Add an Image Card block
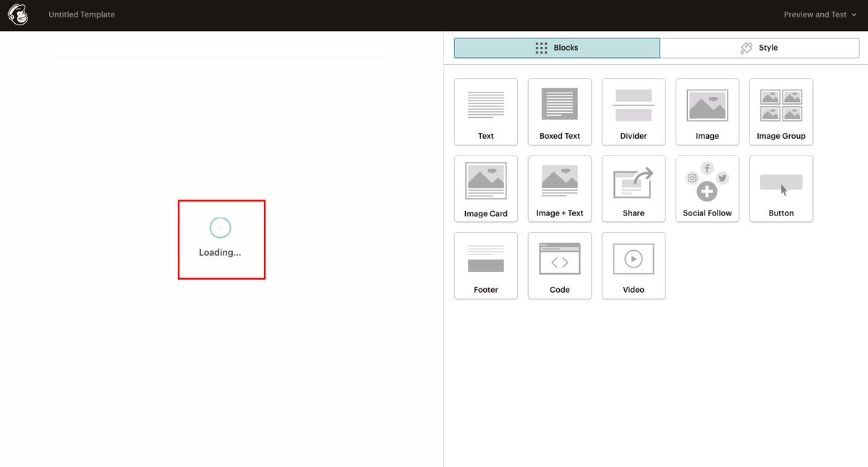The width and height of the screenshot is (868, 467). click(x=486, y=189)
